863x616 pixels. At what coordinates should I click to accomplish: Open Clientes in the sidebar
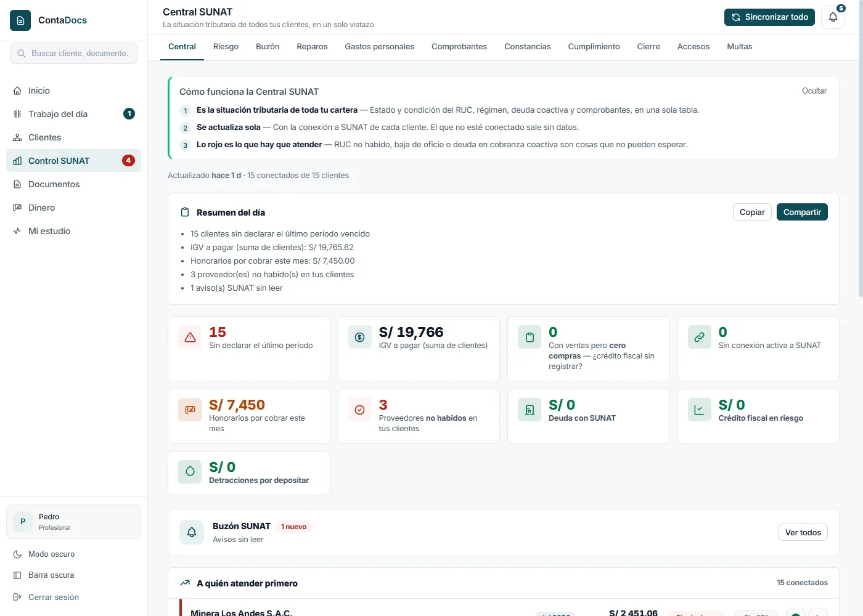point(73,137)
